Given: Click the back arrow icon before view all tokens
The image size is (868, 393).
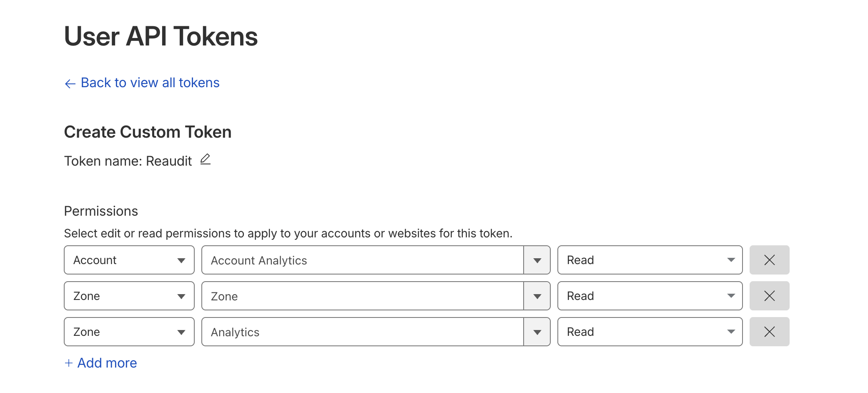Looking at the screenshot, I should (x=70, y=83).
